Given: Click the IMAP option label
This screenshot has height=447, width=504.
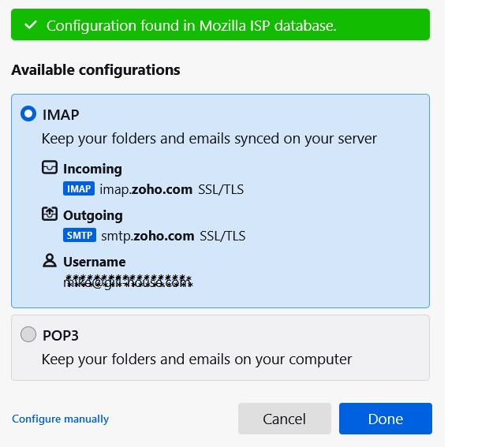Looking at the screenshot, I should tap(61, 114).
